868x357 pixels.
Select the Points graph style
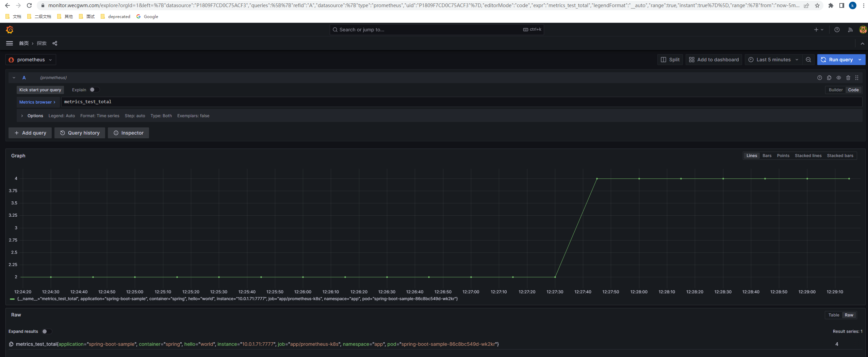coord(783,156)
